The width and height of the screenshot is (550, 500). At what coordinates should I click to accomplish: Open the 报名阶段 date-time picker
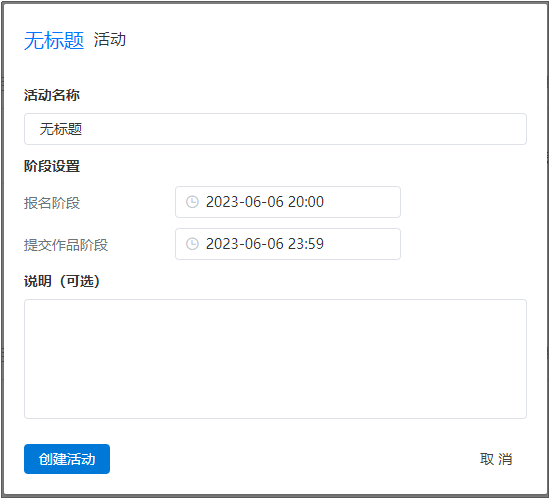[288, 202]
